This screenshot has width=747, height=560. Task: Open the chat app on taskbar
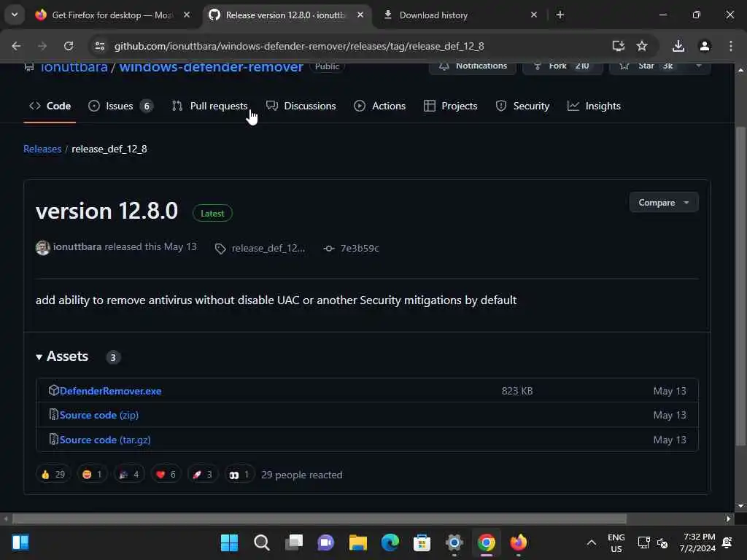pos(326,542)
